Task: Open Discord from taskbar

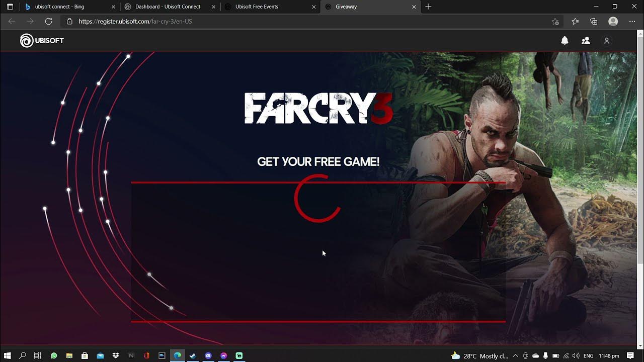Action: coord(208,355)
